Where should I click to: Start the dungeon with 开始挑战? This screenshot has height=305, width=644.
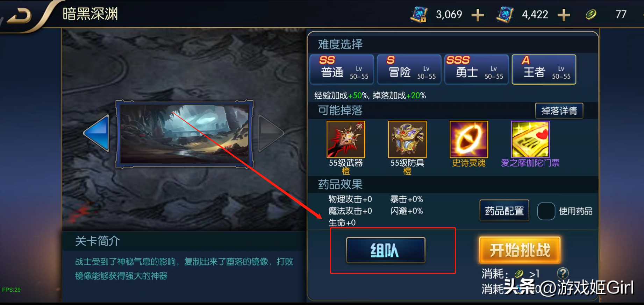tap(520, 250)
